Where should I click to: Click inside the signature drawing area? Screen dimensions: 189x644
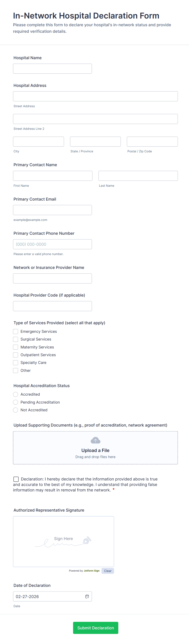(63, 541)
